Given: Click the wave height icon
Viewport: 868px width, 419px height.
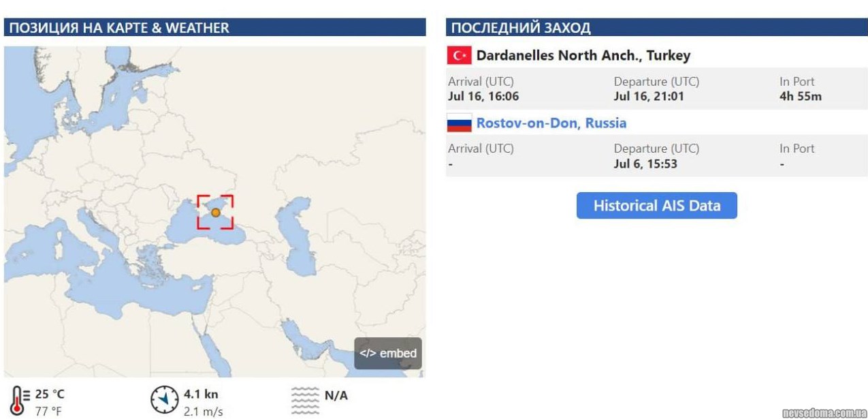Looking at the screenshot, I should 304,401.
